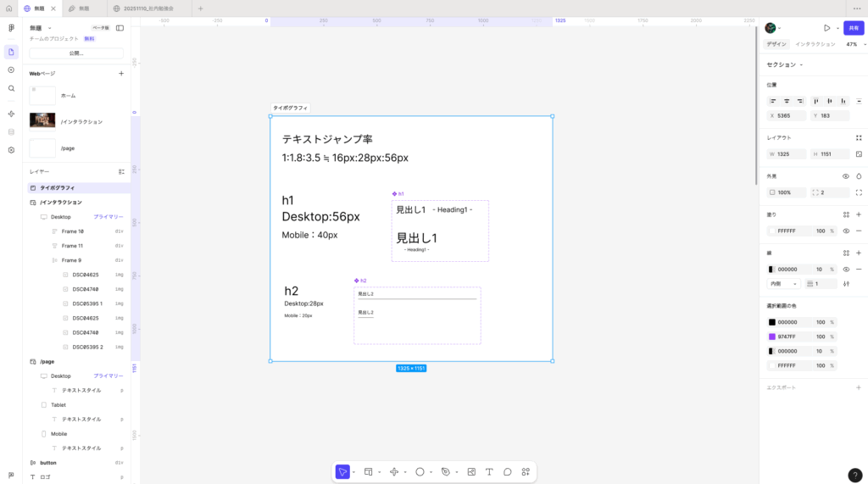Image resolution: width=868 pixels, height=484 pixels.
Task: Toggle fill visibility eye icon
Action: (846, 231)
